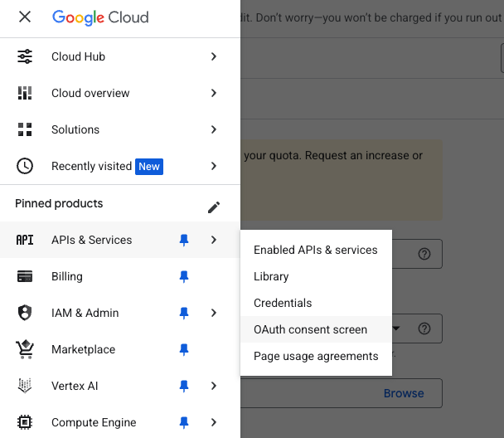Click the Cloud overview dashboard icon
This screenshot has height=438, width=504.
[25, 93]
